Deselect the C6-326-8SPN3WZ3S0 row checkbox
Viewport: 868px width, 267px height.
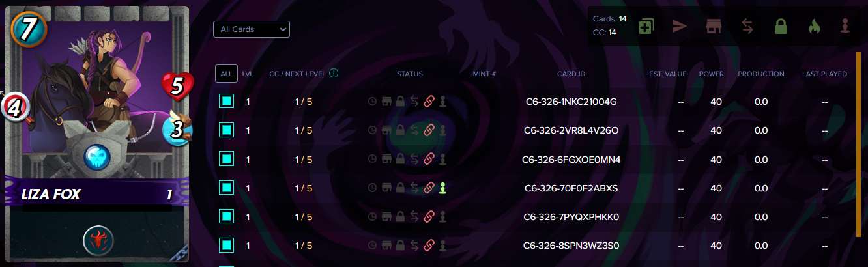[226, 245]
